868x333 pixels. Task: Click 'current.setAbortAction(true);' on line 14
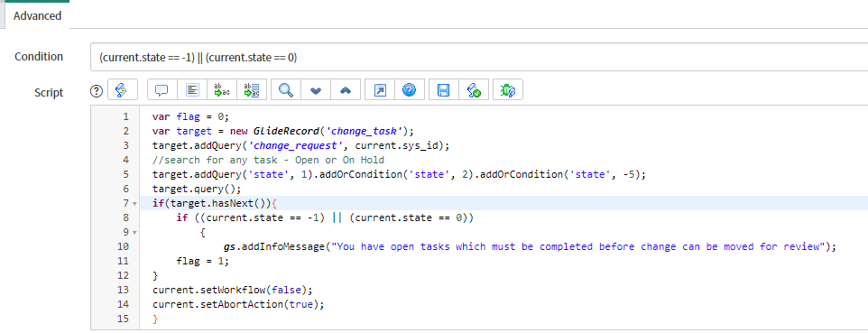[237, 304]
